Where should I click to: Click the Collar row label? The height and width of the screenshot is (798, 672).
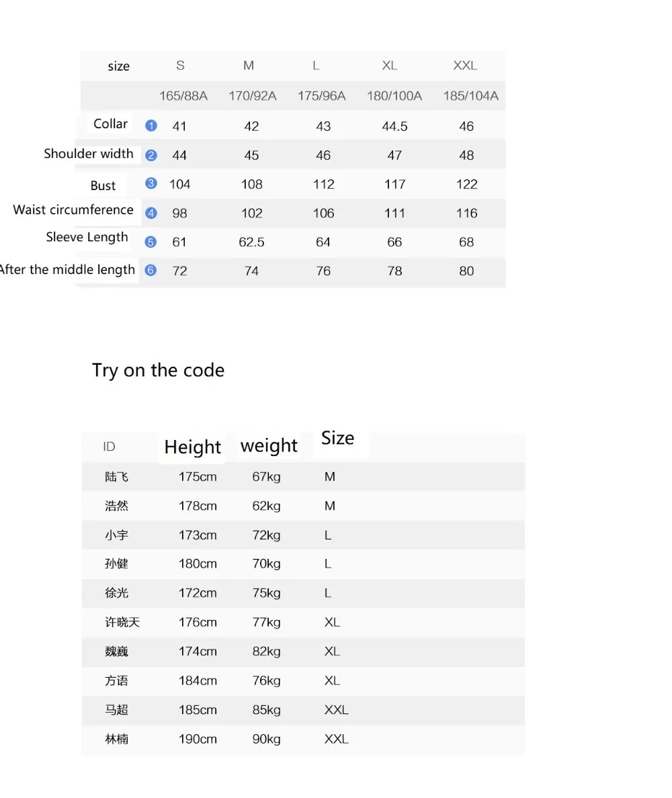(110, 124)
